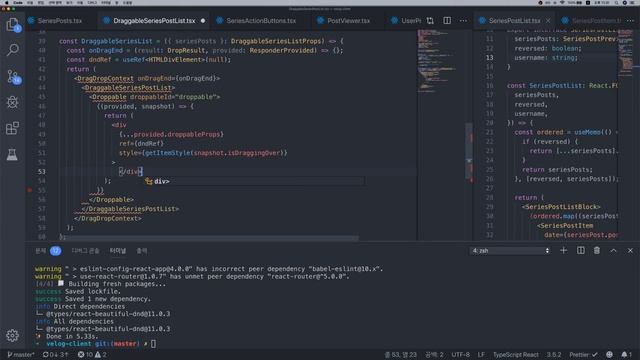Click the master branch status item

point(21,355)
